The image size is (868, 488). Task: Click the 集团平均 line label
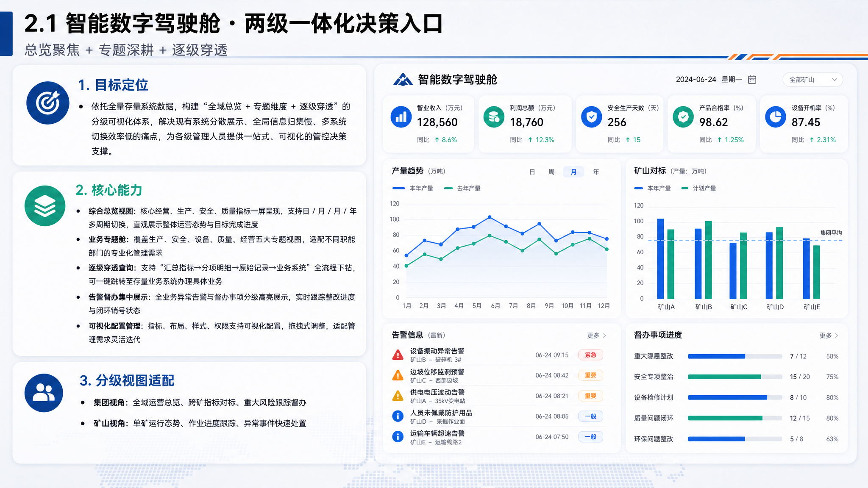pos(831,233)
